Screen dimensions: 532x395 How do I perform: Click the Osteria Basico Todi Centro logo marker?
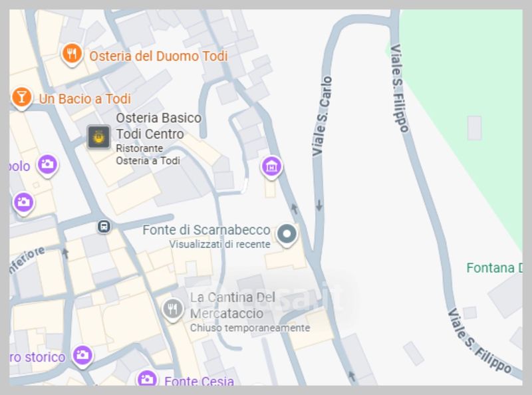click(99, 136)
